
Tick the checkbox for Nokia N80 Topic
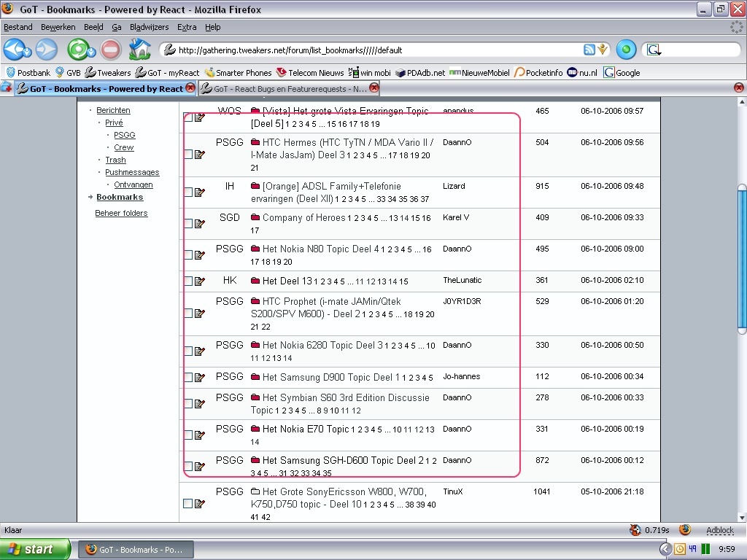188,255
